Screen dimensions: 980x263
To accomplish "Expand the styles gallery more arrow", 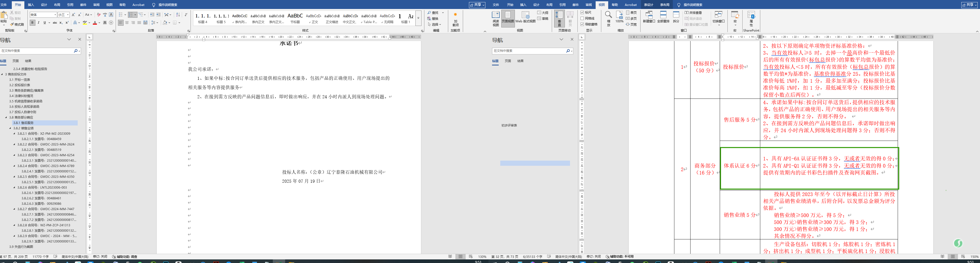I will click(x=418, y=18).
